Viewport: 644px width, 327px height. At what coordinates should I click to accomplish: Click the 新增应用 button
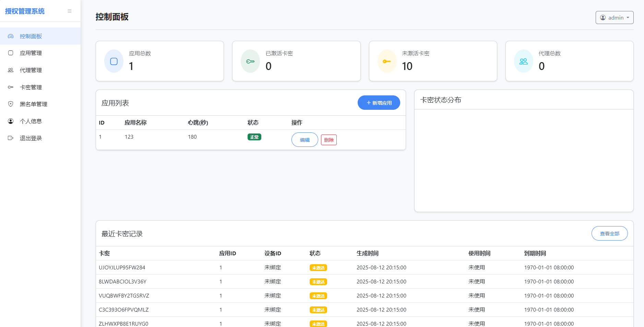(379, 103)
